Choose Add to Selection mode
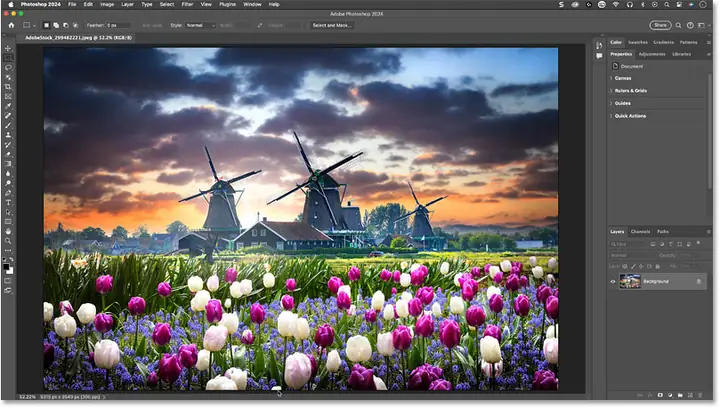 (x=56, y=25)
